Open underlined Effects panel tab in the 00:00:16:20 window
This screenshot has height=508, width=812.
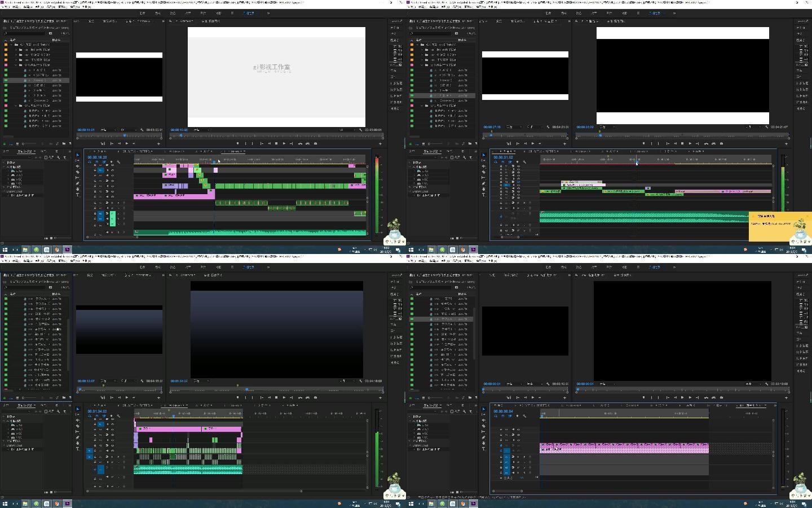pos(25,151)
